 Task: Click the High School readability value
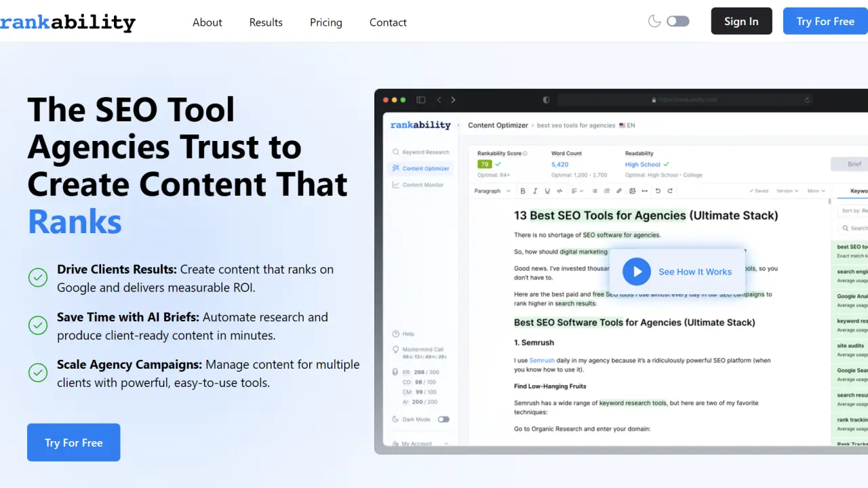click(642, 164)
